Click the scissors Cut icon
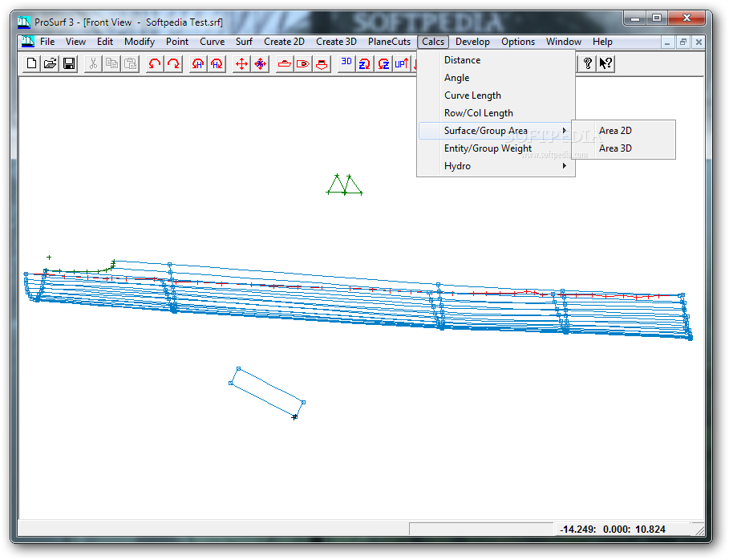Viewport: 729px width, 560px height. click(x=93, y=63)
